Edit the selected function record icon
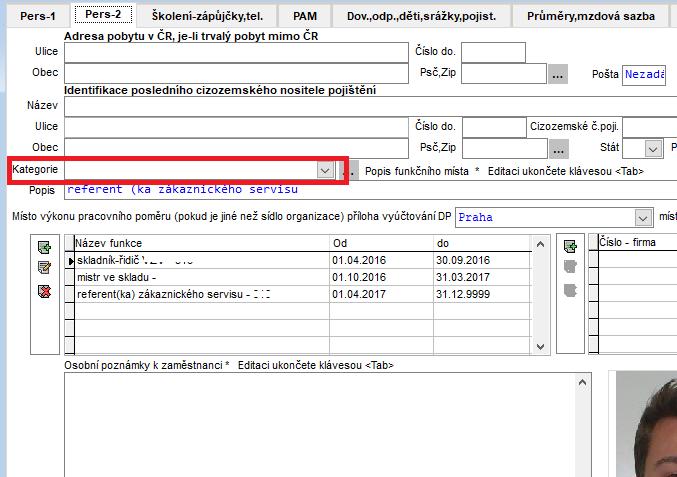 point(44,268)
